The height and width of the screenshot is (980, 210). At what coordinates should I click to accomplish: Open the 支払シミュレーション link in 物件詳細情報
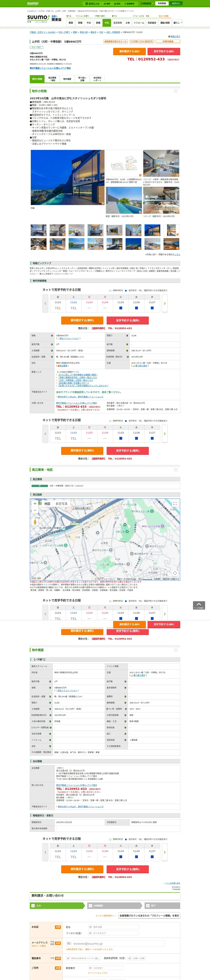[x=69, y=338]
